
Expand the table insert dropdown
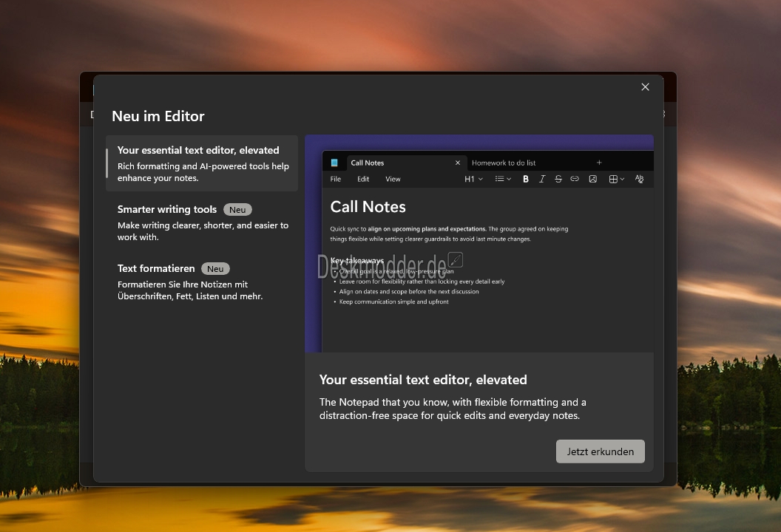pos(616,179)
